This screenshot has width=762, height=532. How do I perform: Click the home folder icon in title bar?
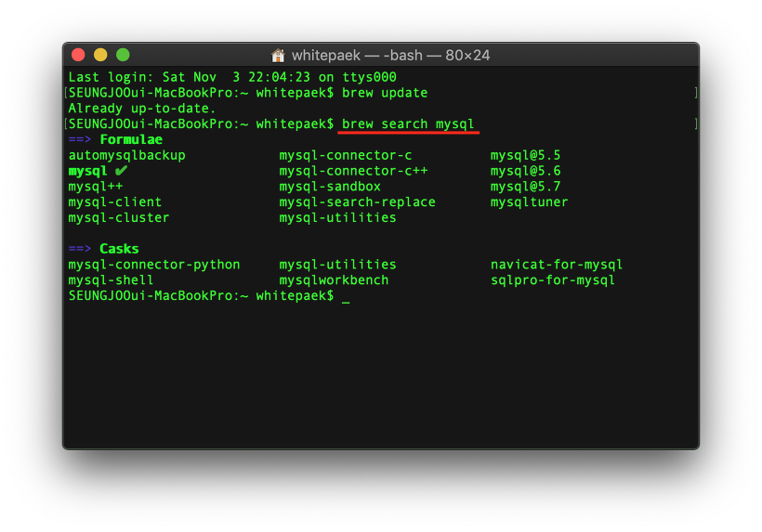click(x=278, y=56)
